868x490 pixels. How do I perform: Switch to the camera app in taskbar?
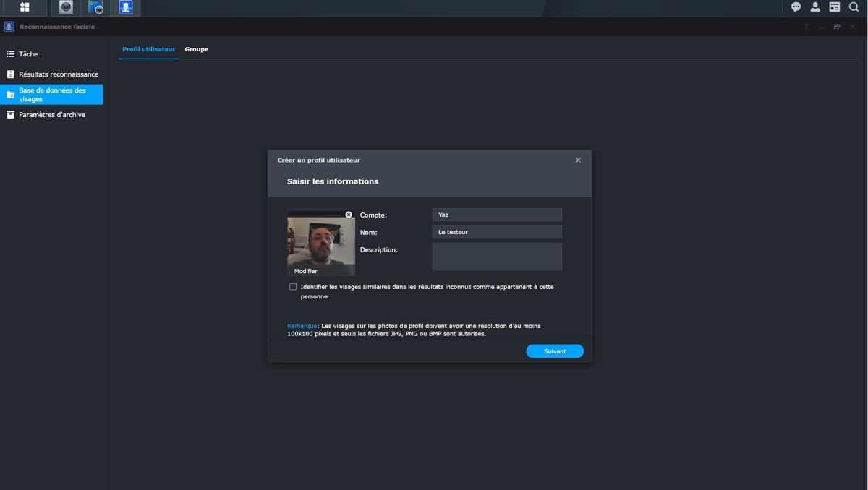(x=66, y=7)
